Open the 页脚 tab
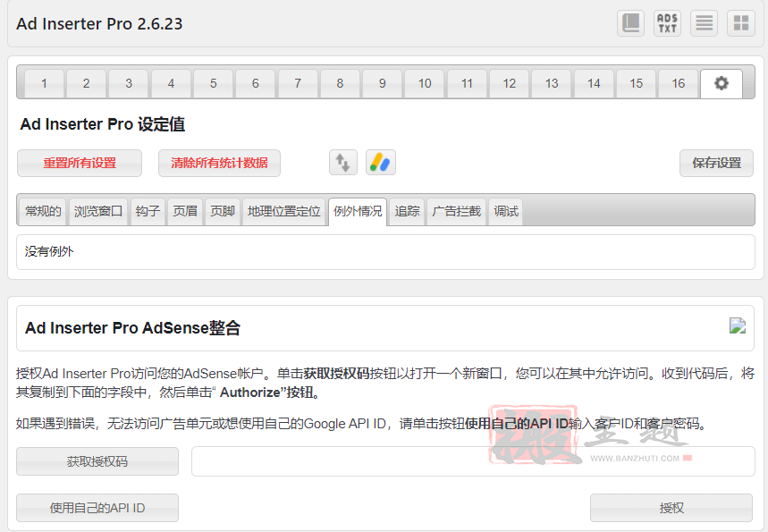Viewport: 768px width, 532px height. pos(223,212)
